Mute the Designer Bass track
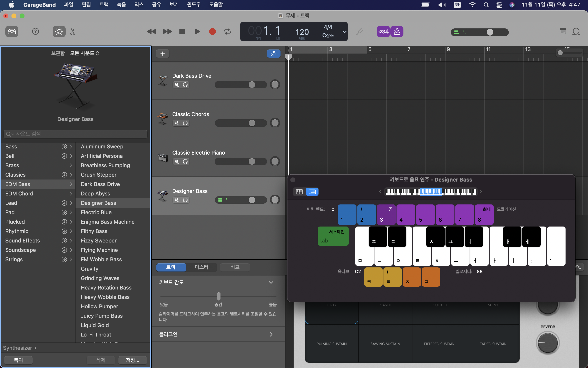 point(177,200)
